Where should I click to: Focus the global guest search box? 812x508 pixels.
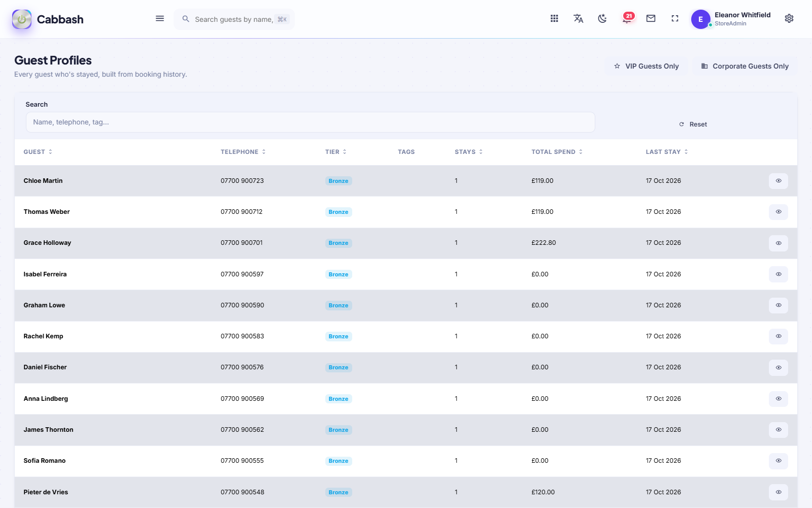pos(234,19)
